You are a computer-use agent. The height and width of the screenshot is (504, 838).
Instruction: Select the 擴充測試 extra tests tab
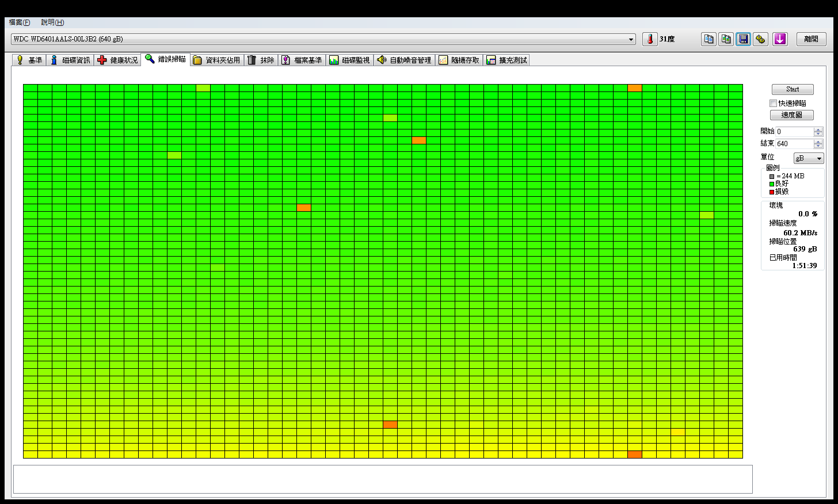[506, 60]
